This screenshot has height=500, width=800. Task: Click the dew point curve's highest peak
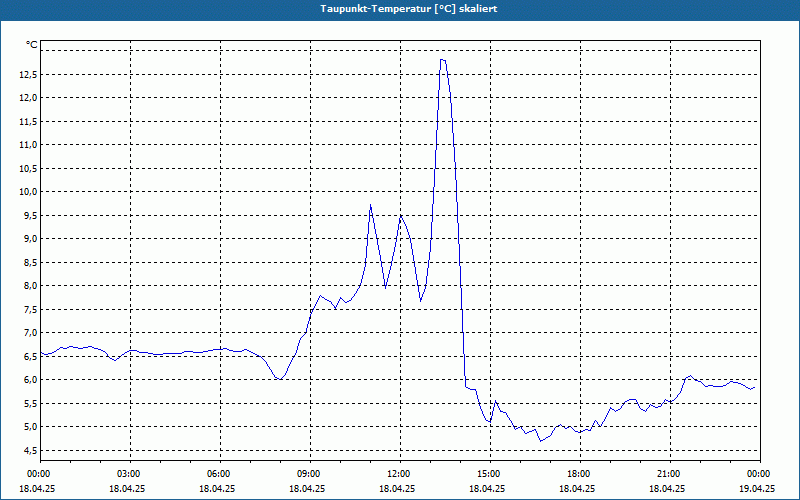click(x=443, y=60)
